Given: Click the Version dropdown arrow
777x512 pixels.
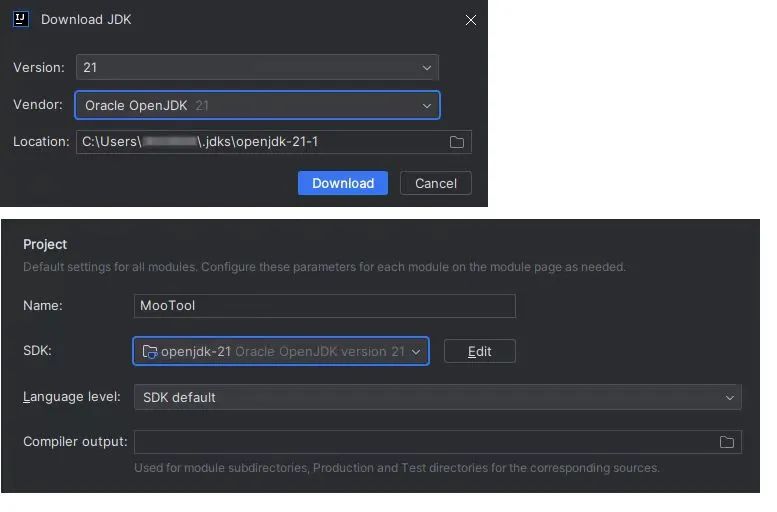Looking at the screenshot, I should 427,68.
